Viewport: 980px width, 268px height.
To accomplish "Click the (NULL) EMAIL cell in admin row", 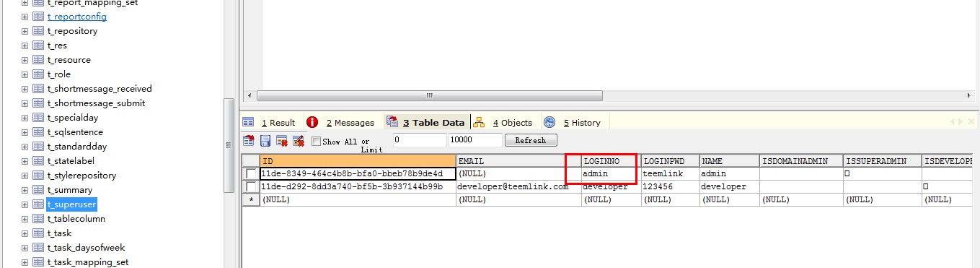I will click(x=518, y=173).
